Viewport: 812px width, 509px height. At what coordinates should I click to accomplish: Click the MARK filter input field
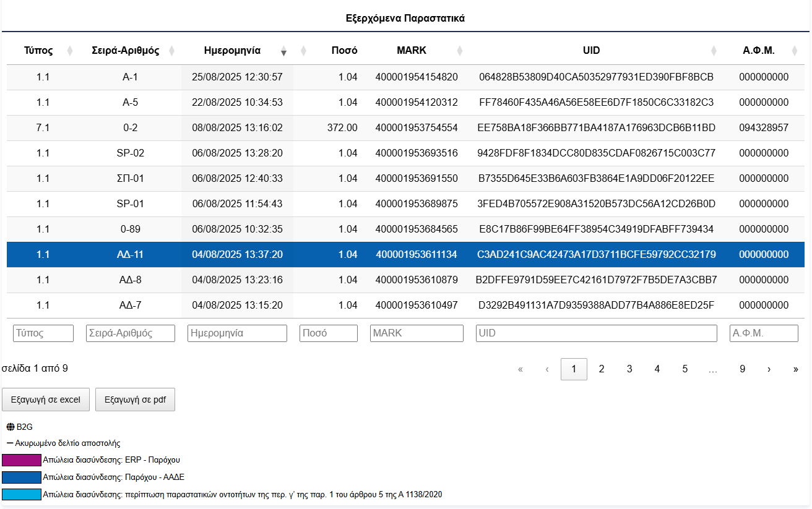click(416, 333)
